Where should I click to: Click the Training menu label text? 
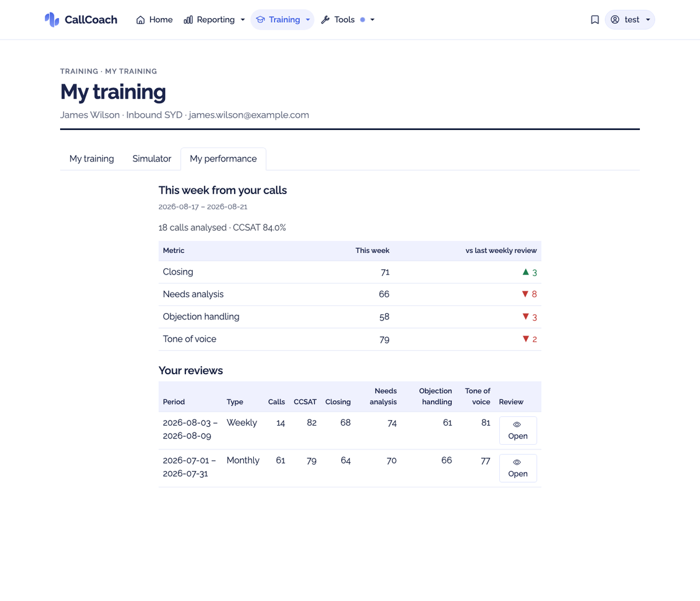pos(284,20)
